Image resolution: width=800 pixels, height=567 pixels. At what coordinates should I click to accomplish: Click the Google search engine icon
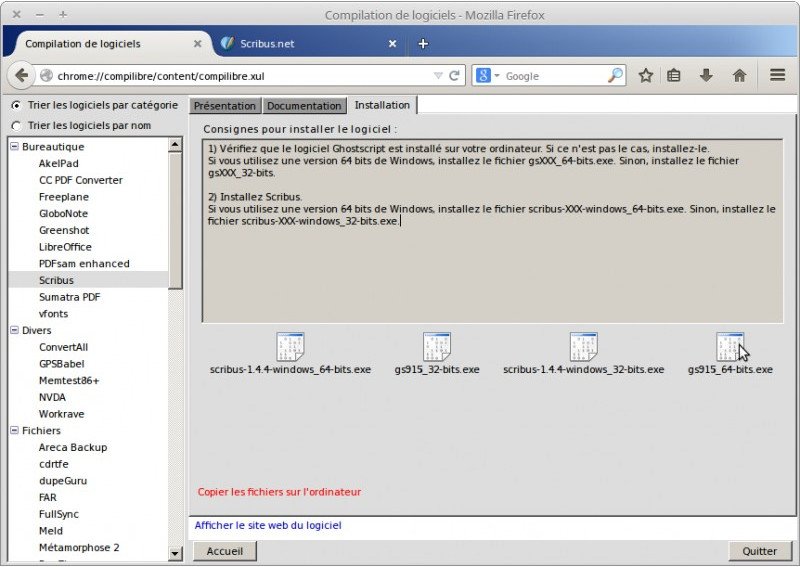pos(483,76)
